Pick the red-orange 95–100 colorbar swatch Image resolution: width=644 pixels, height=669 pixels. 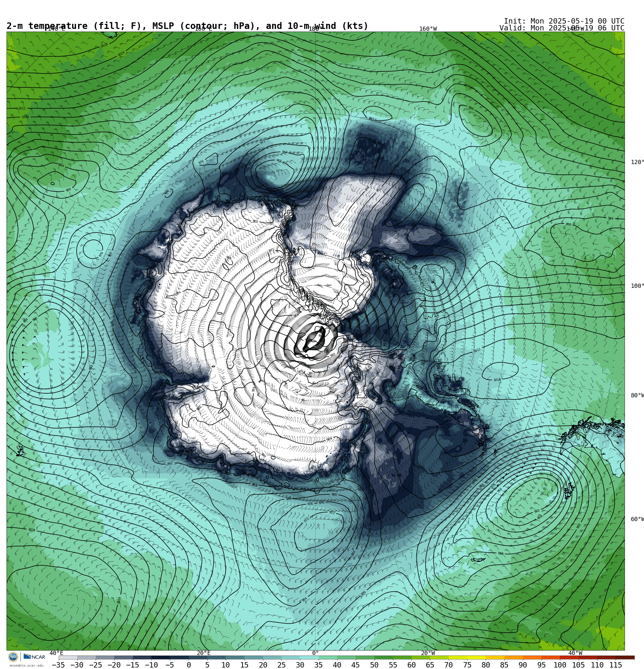[550, 657]
